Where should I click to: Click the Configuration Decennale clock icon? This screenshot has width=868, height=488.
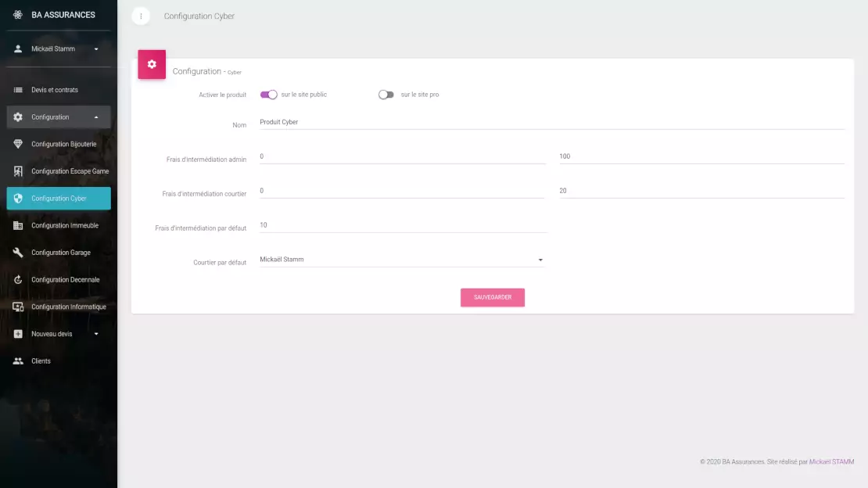[18, 279]
